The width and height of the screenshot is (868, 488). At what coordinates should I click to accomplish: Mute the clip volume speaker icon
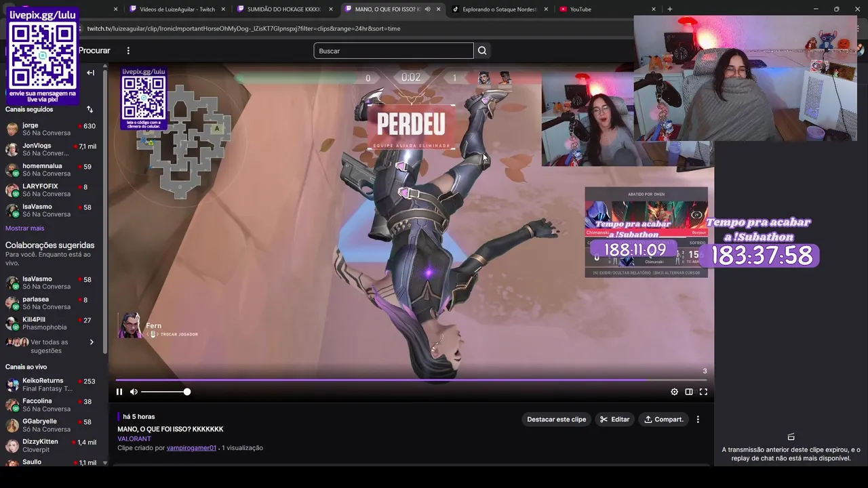point(134,392)
